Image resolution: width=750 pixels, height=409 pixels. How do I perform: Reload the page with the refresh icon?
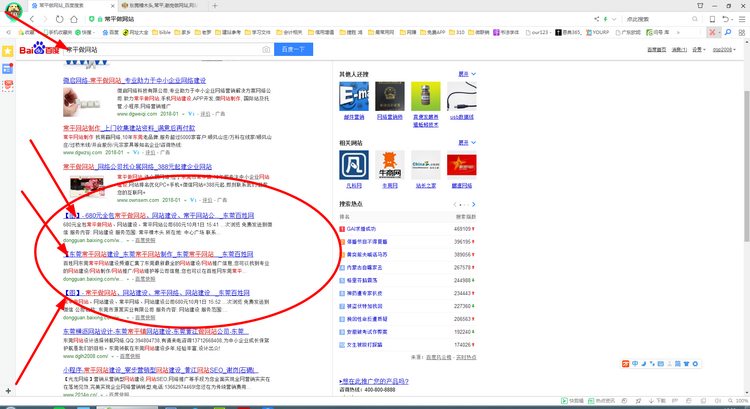pyautogui.click(x=59, y=19)
